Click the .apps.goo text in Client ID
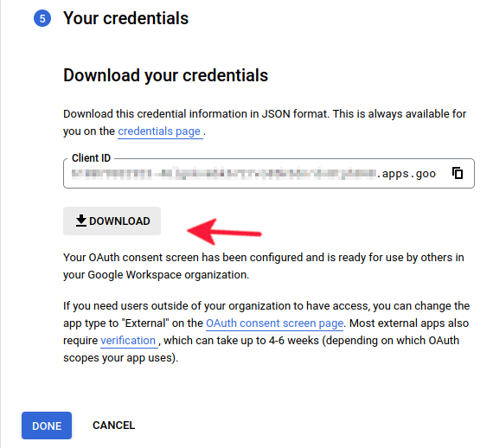The width and height of the screenshot is (493, 448). (x=407, y=174)
